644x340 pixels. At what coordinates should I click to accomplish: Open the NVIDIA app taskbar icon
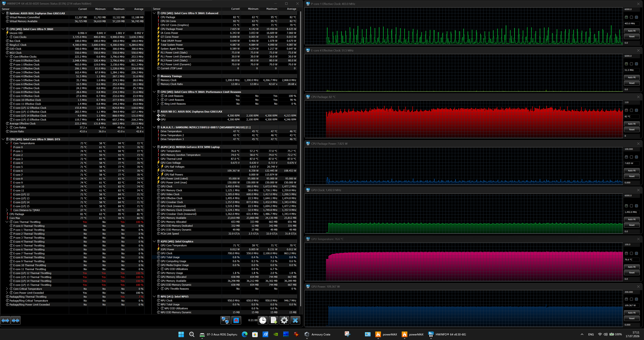[276, 334]
